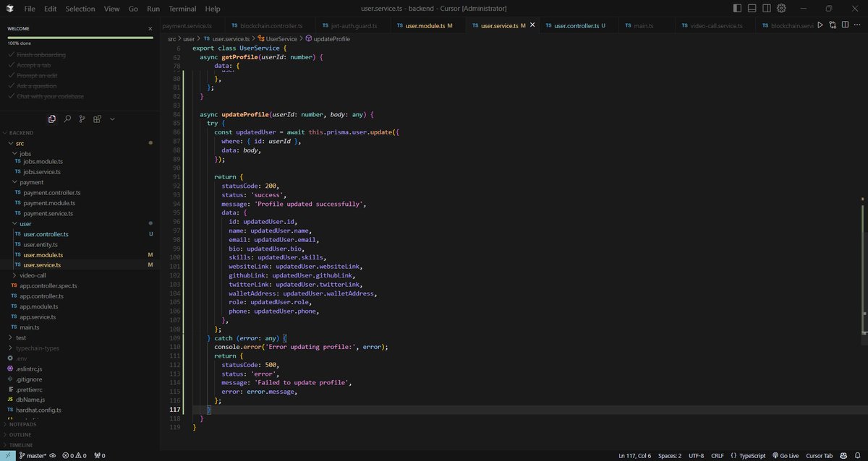Open notifications bell in status bar

click(x=858, y=455)
